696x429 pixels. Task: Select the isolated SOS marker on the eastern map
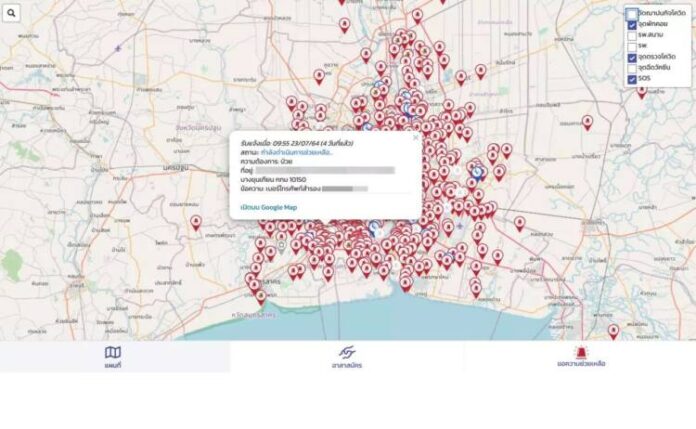click(x=587, y=123)
